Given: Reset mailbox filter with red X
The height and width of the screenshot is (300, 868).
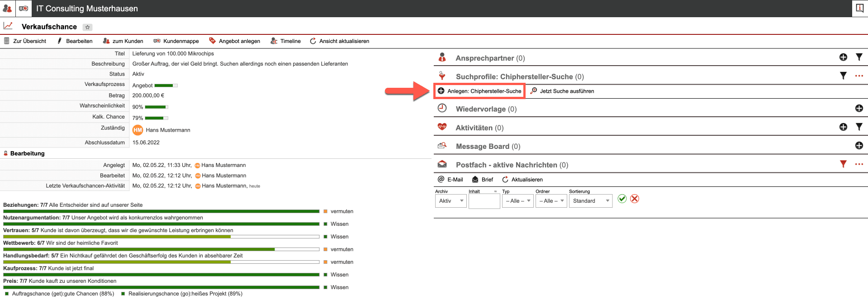Looking at the screenshot, I should coord(635,199).
